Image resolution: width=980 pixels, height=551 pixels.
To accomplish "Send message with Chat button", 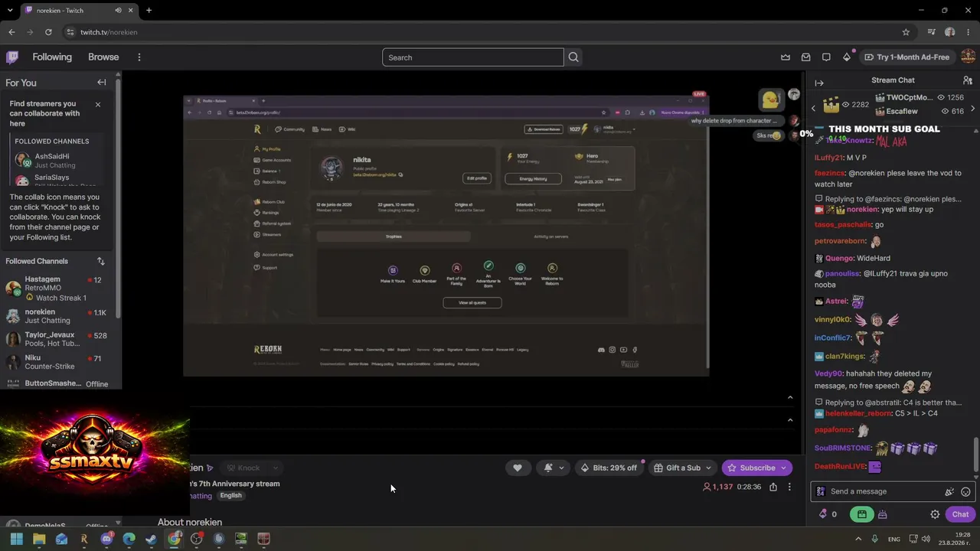I will 960,514.
